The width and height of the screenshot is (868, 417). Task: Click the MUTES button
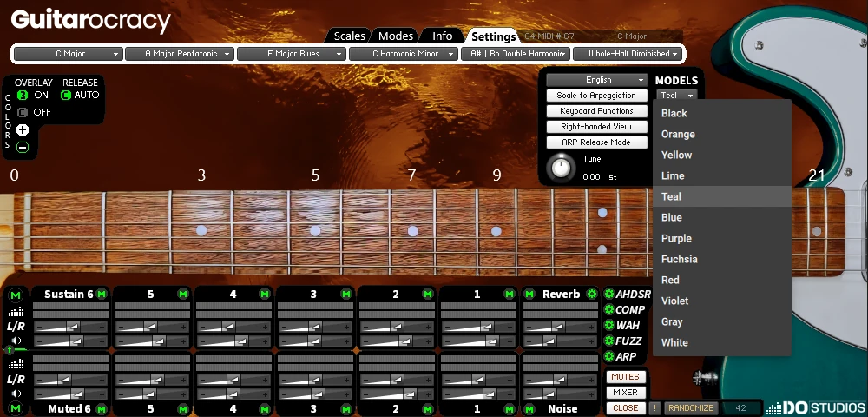[625, 376]
